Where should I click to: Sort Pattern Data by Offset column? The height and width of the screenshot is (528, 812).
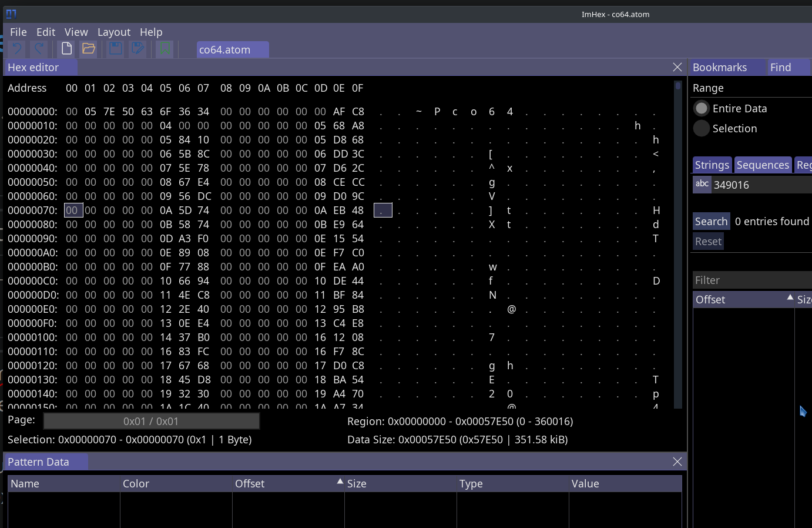(x=288, y=483)
